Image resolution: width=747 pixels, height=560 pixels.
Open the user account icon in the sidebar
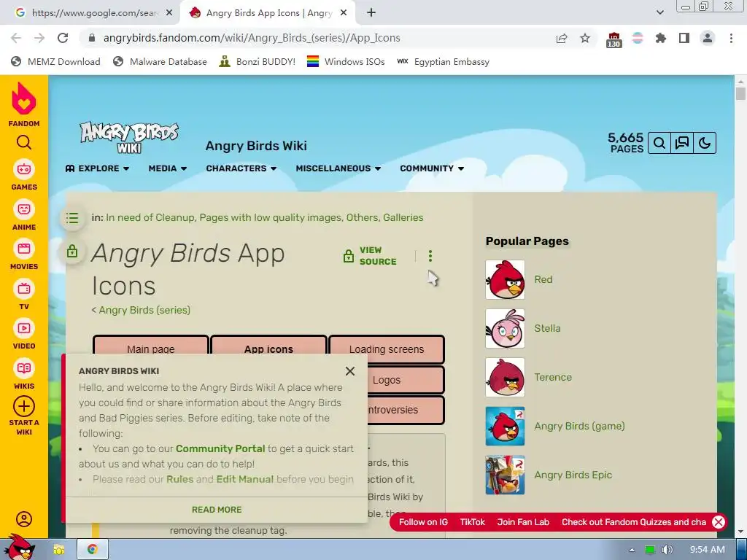[x=24, y=518]
